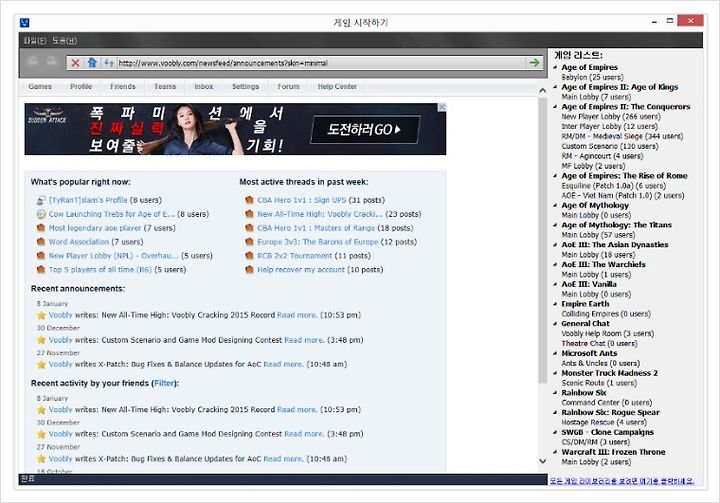This screenshot has height=503, width=720.
Task: Click icon beside Word Association thread
Action: coord(41,242)
